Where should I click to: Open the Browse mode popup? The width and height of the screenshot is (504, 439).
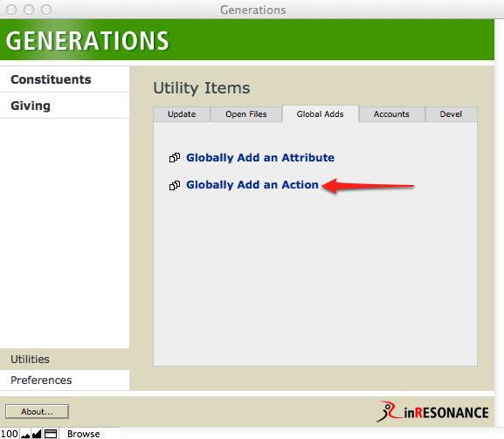(84, 434)
